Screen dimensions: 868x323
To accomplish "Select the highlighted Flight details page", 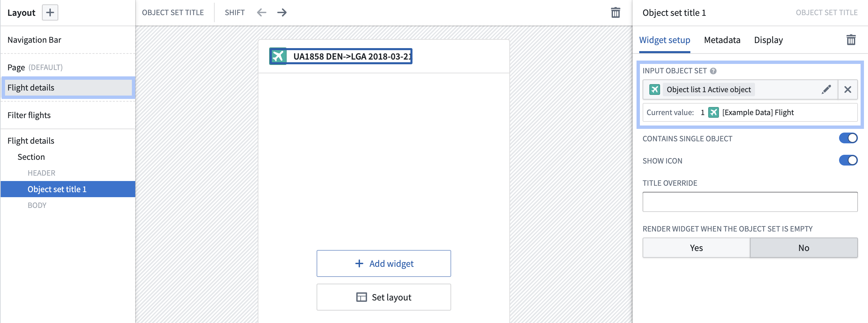I will [x=68, y=87].
